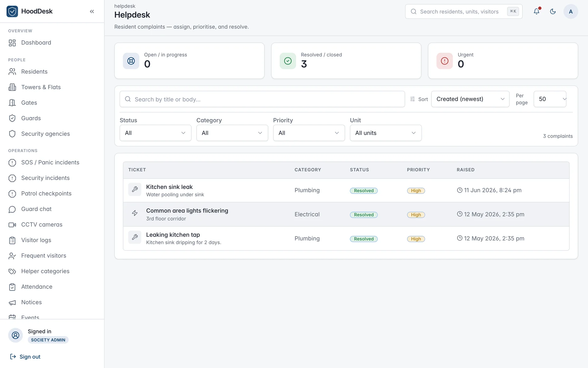Click the SOS / Panic incidents alert icon
Screen dimensions: 588x368
(x=12, y=163)
